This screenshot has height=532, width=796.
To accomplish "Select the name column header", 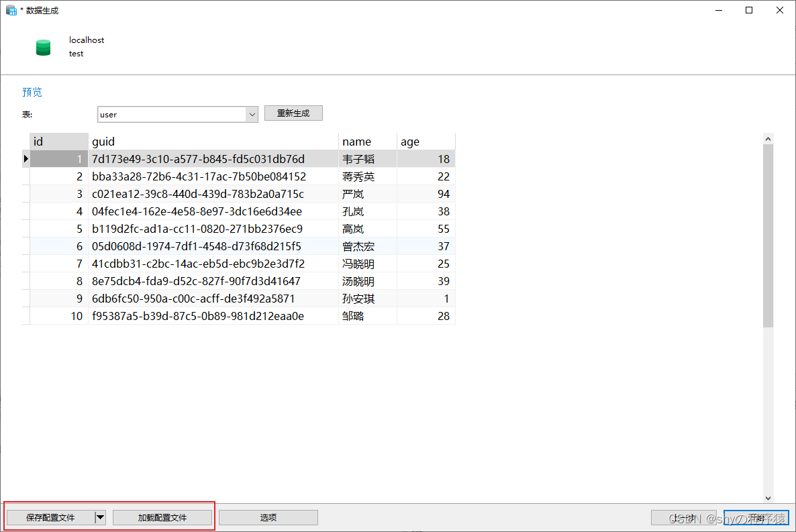I will pos(368,142).
